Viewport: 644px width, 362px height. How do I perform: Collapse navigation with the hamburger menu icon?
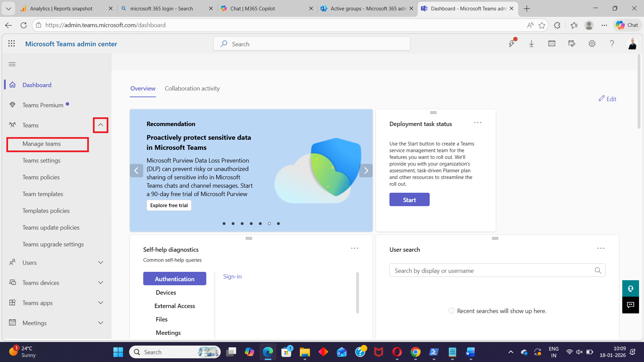click(x=12, y=64)
